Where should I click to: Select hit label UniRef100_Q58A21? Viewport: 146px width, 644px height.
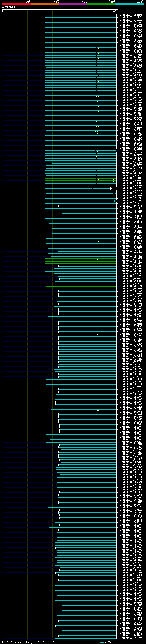click(131, 213)
